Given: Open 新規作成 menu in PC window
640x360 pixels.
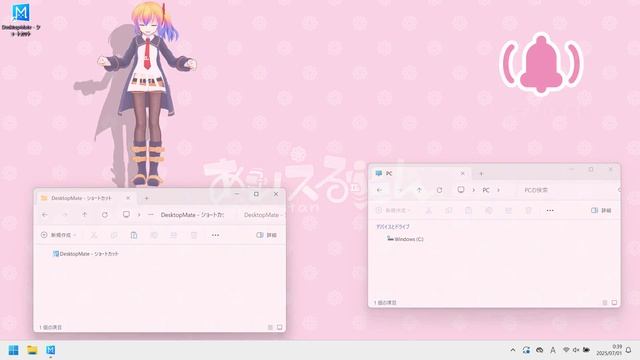Looking at the screenshot, I should [393, 211].
